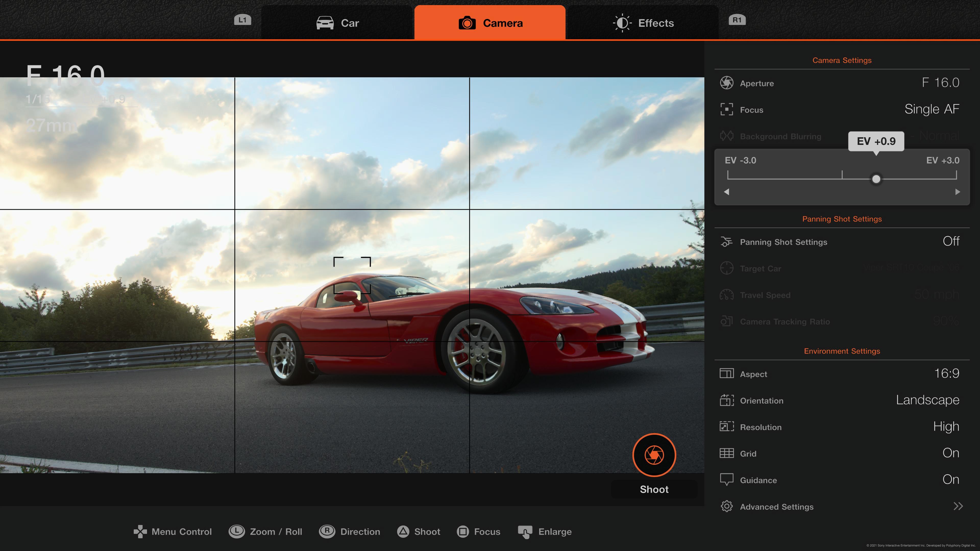Screen dimensions: 980x551
Task: Click the Panning Shot Settings icon
Action: pos(727,242)
